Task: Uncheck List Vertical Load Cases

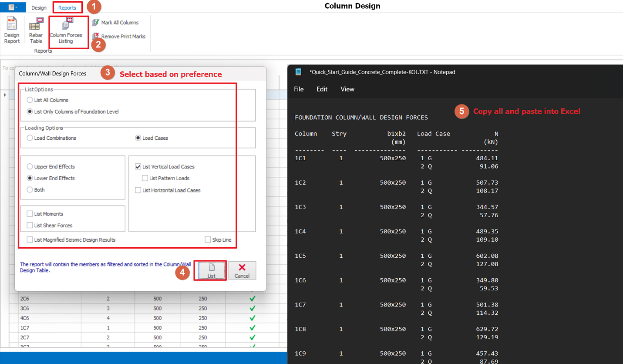Action: click(138, 167)
